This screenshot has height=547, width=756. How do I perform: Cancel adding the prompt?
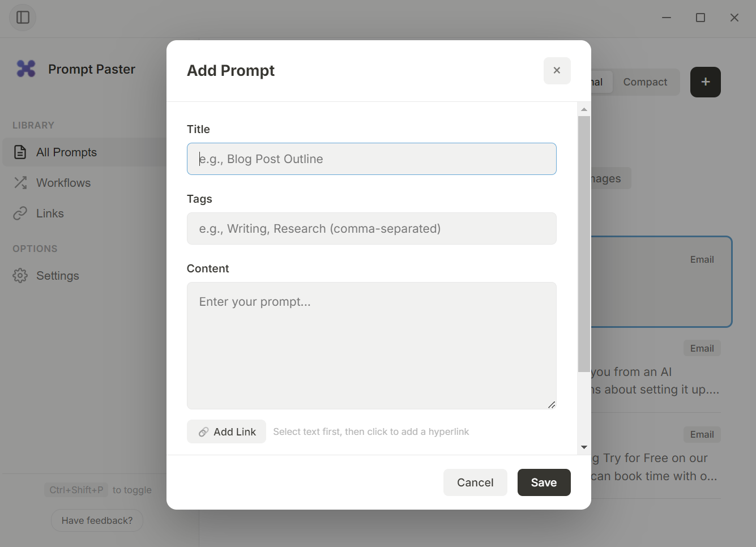475,482
